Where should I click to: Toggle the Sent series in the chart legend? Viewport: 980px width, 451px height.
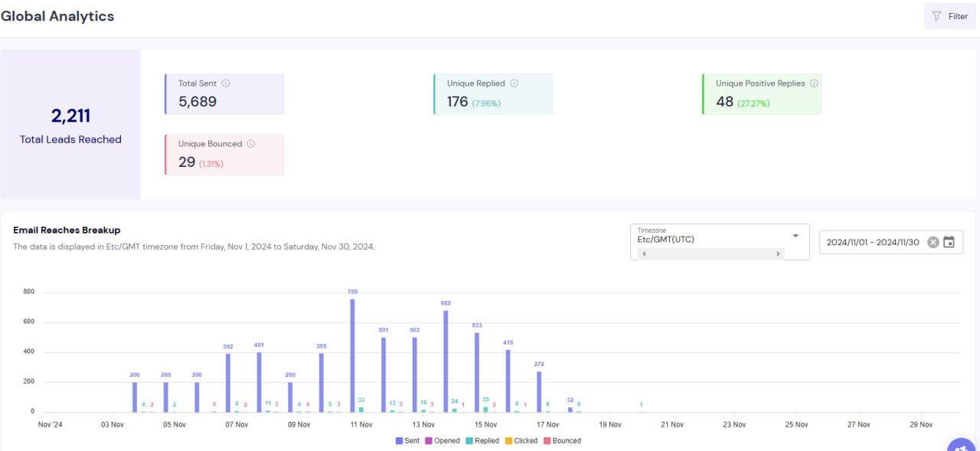[x=409, y=441]
